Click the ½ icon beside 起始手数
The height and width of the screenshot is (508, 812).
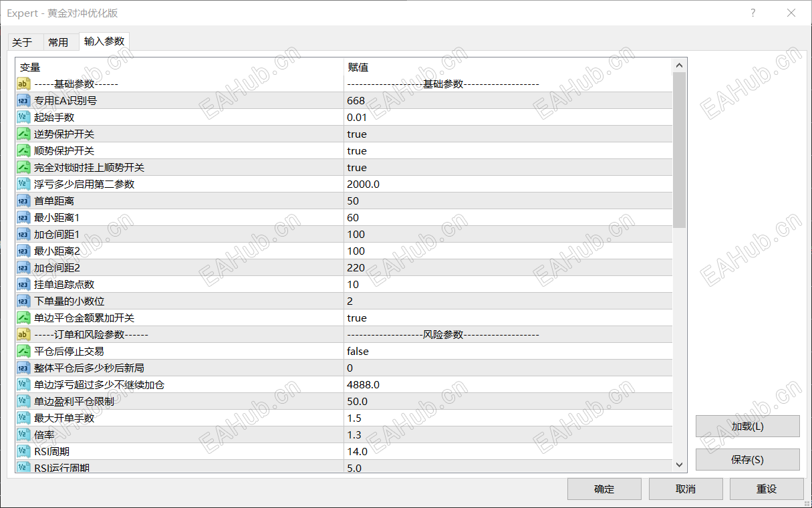[23, 117]
